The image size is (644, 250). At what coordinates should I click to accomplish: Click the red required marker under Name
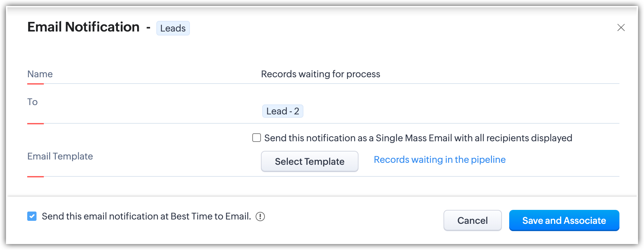[36, 84]
